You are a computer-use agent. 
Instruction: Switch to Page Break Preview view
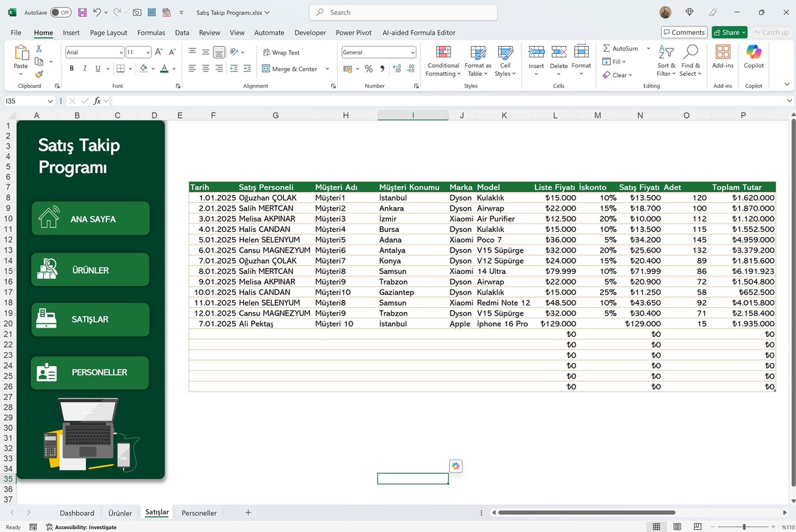point(697,526)
